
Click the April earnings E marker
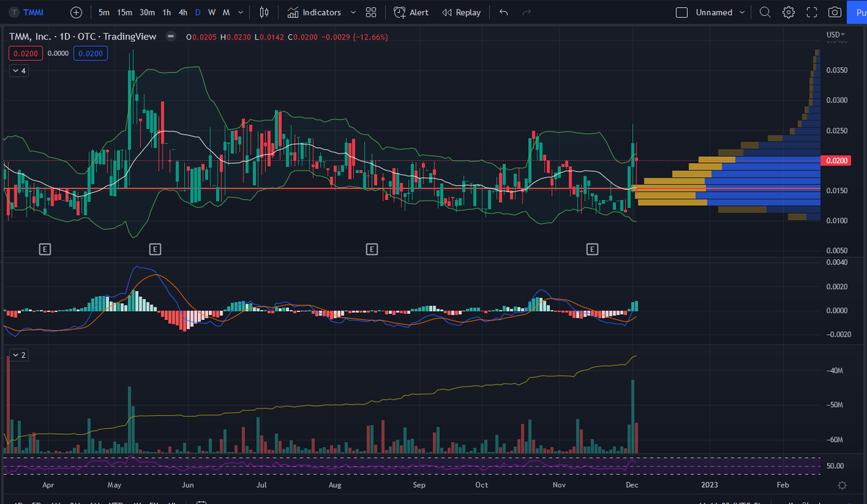[x=44, y=249]
